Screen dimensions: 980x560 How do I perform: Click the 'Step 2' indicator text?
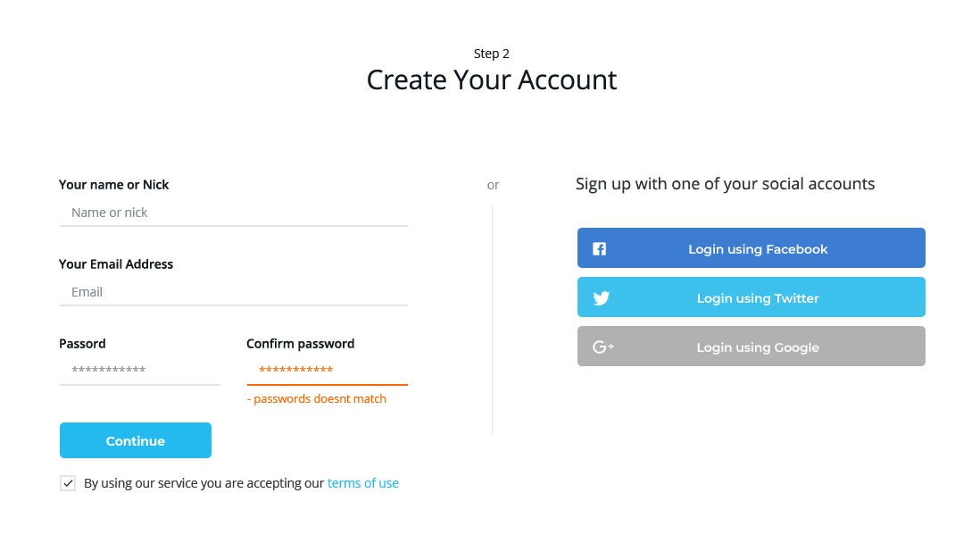tap(492, 54)
